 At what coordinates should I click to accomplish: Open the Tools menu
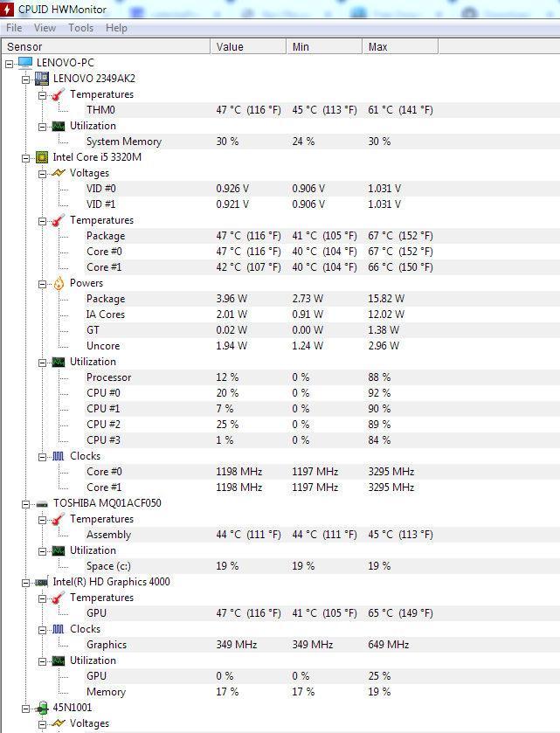[81, 28]
